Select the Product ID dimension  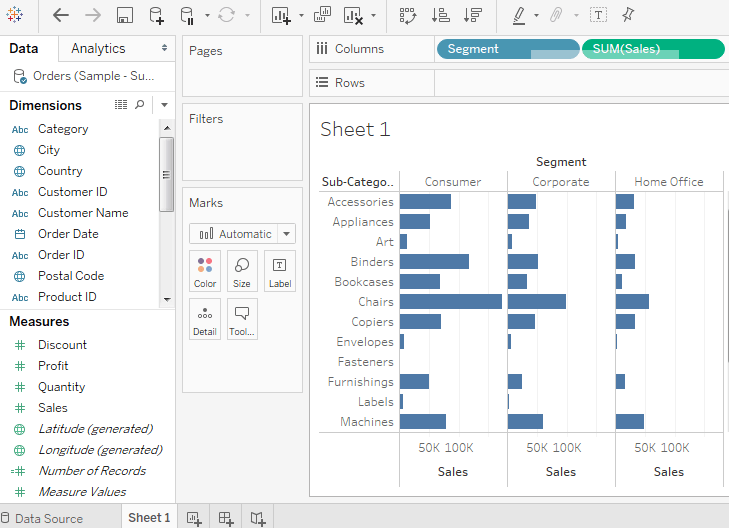(x=67, y=297)
